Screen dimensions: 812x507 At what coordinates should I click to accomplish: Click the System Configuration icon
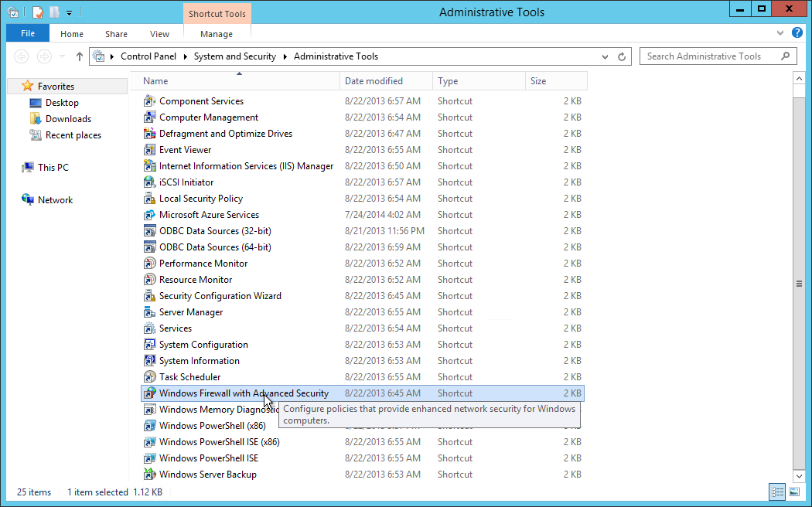click(150, 345)
